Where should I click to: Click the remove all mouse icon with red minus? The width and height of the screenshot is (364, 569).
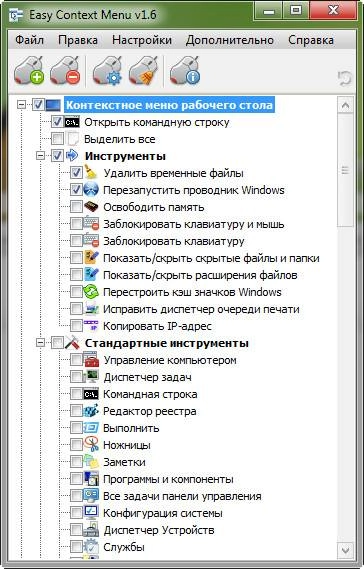tap(65, 71)
